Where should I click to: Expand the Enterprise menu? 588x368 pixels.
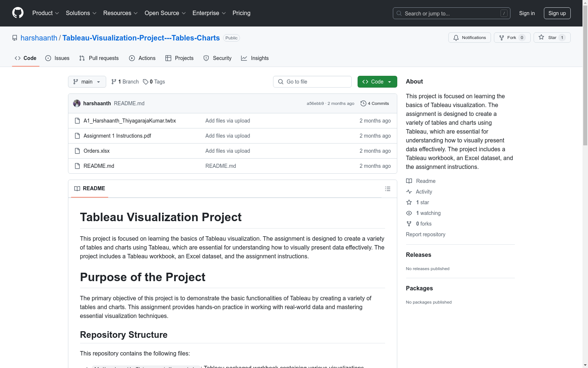pyautogui.click(x=209, y=13)
